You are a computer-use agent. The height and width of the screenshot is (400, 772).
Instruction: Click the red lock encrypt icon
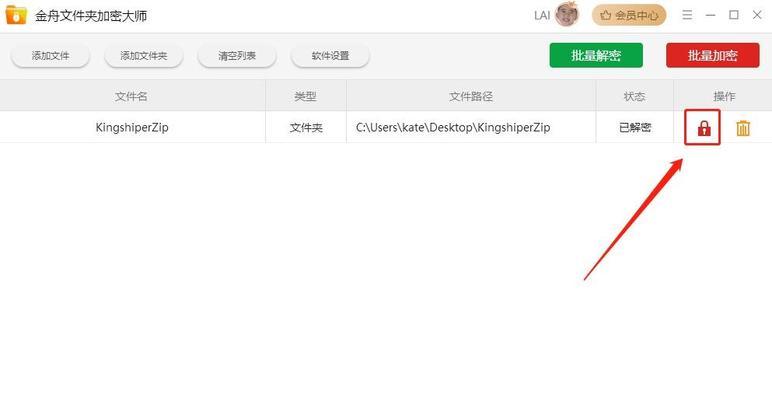[704, 128]
